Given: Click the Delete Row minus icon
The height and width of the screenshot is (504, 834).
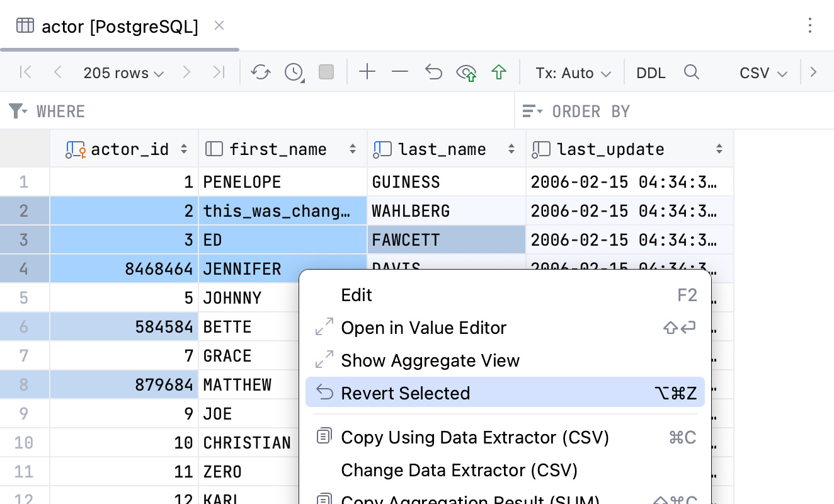Looking at the screenshot, I should (x=400, y=72).
